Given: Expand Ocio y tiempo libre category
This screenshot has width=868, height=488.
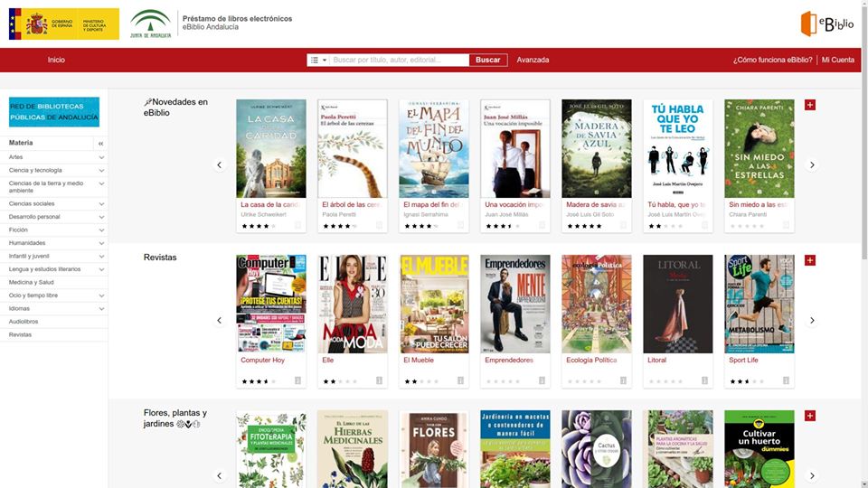Looking at the screenshot, I should tap(101, 296).
